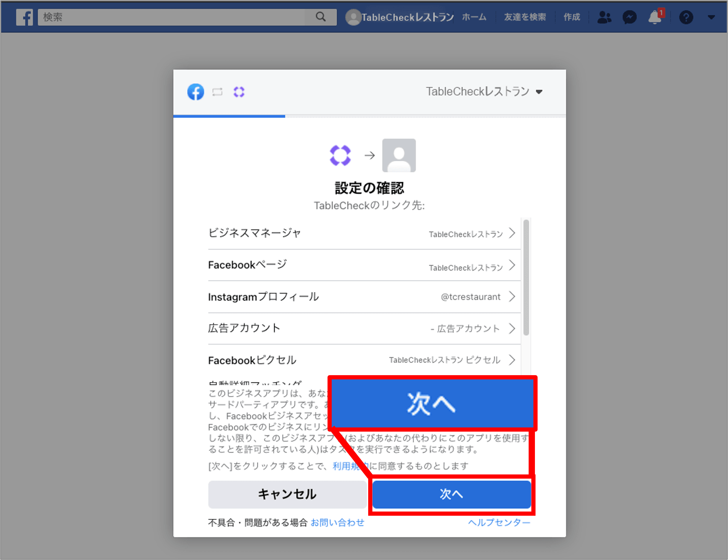Image resolution: width=728 pixels, height=560 pixels.
Task: Expand the Instagramプロフィール row
Action: 512,296
